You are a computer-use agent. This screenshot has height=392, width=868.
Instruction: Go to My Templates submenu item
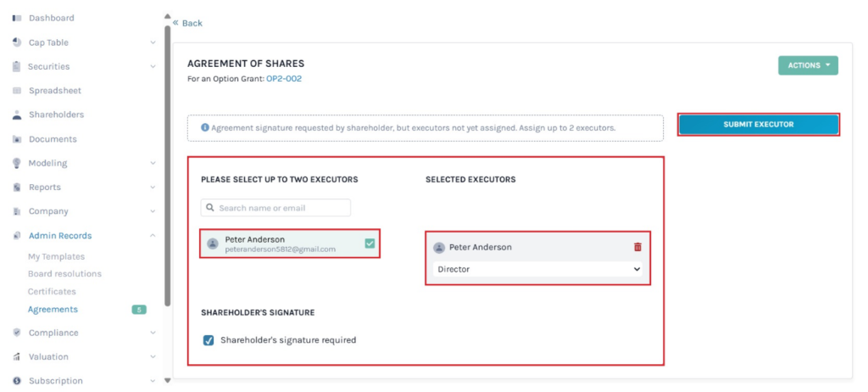click(x=56, y=256)
